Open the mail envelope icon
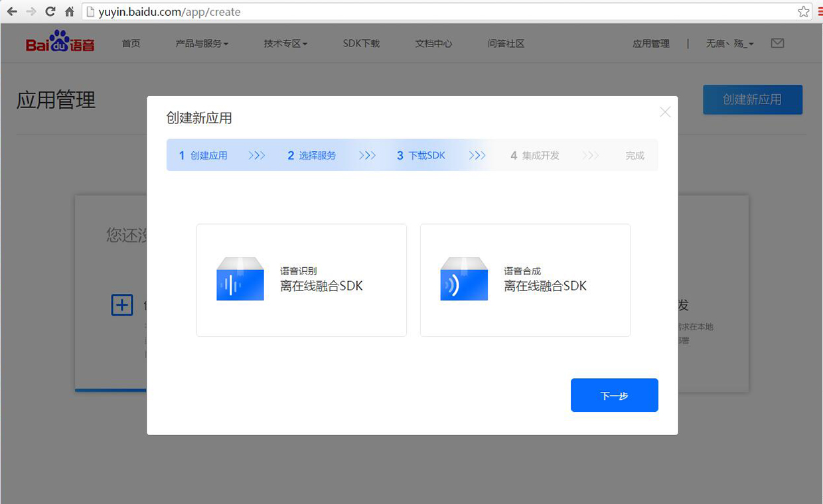The image size is (823, 504). (x=777, y=43)
